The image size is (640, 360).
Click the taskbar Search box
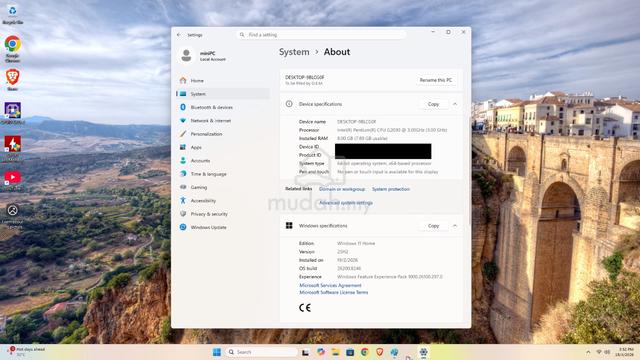tap(262, 352)
